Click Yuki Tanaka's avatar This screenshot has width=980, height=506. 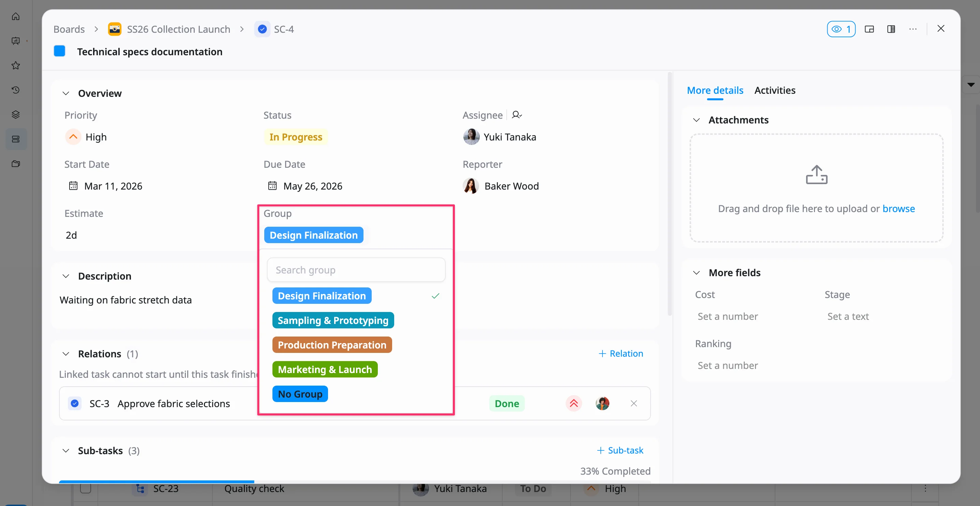coord(471,137)
